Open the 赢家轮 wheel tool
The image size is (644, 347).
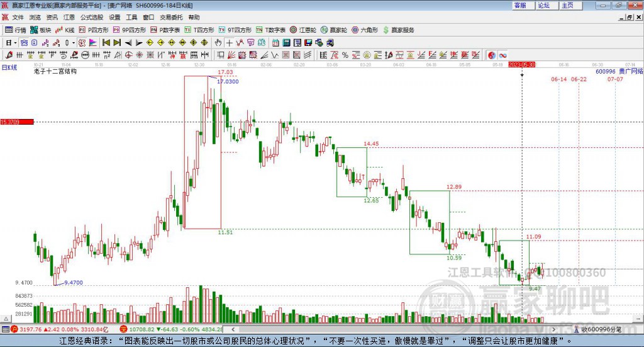(334, 30)
